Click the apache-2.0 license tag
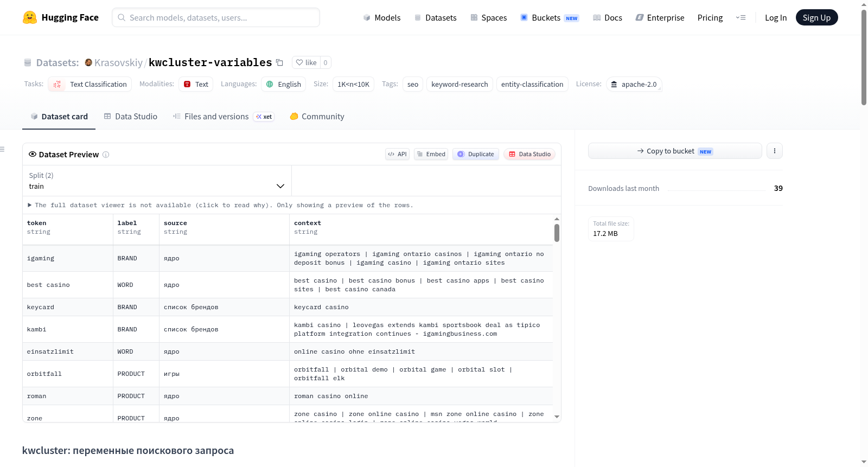 (634, 84)
